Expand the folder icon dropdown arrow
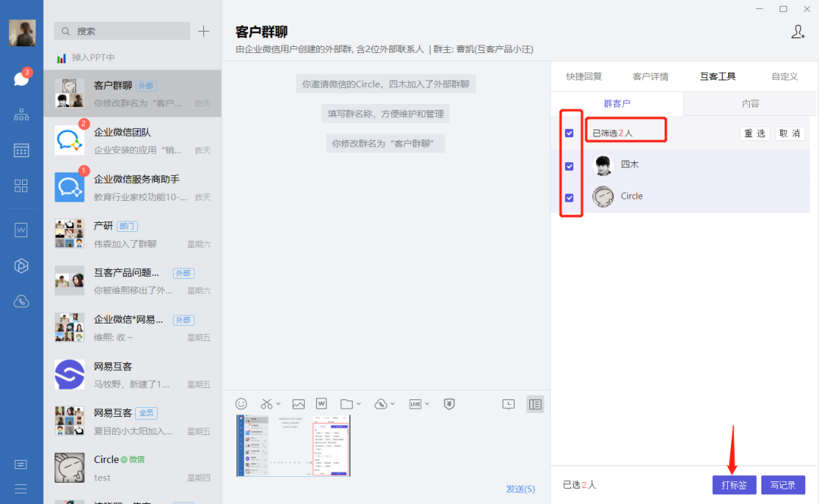819x504 pixels. [358, 404]
